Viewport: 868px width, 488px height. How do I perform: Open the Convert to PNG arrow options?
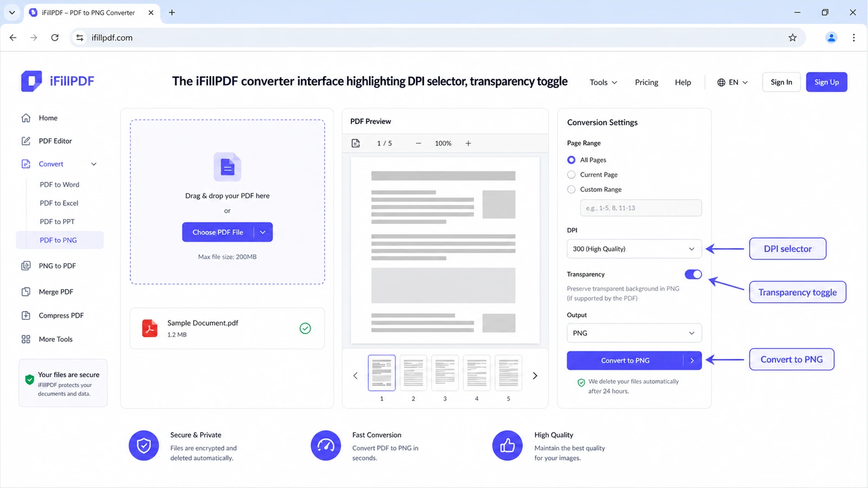(x=692, y=361)
